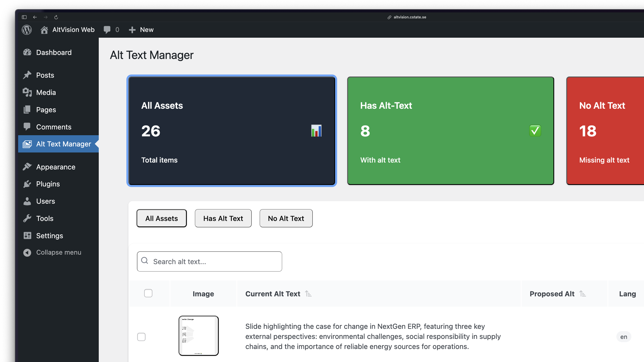Open the AltVision Web home icon
The height and width of the screenshot is (362, 644).
coord(44,30)
